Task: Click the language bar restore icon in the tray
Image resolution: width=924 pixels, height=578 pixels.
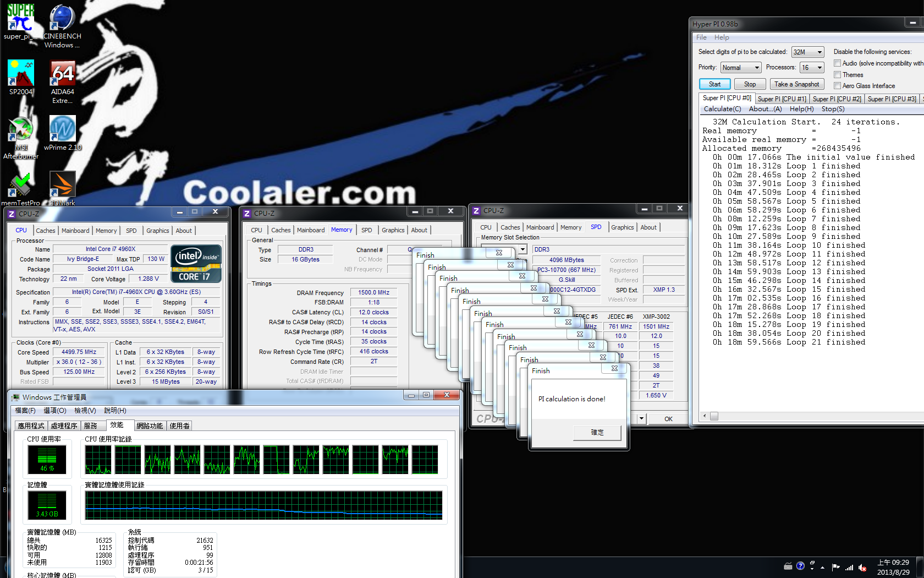Action: (x=812, y=563)
